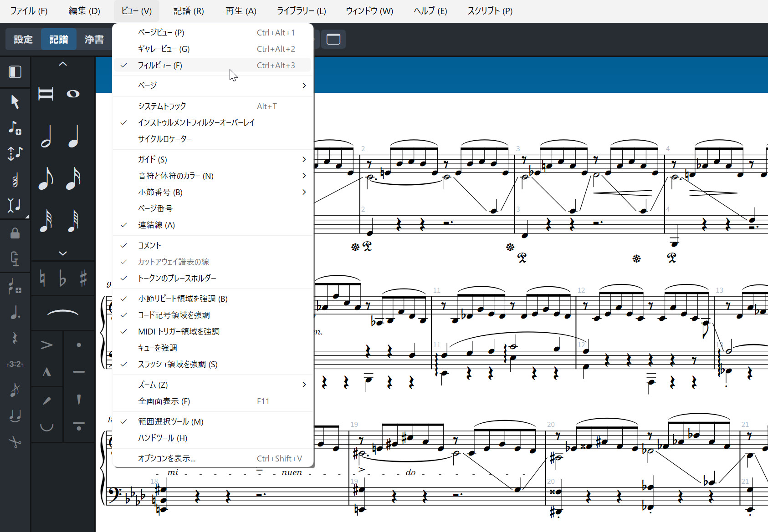Open the 編集 (D) menu
The width and height of the screenshot is (768, 532).
84,11
